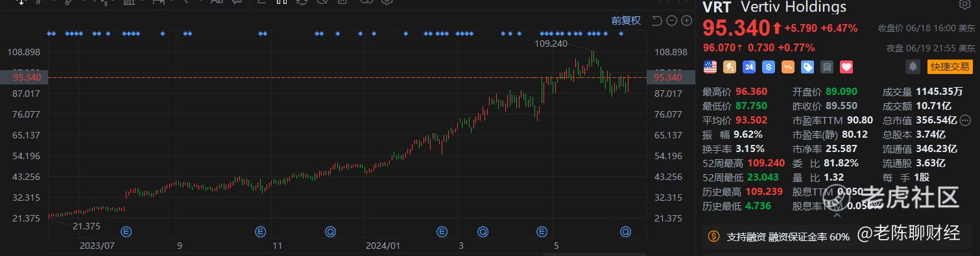Click the earnings E marker near 2023/07
The image size is (980, 256).
[126, 231]
